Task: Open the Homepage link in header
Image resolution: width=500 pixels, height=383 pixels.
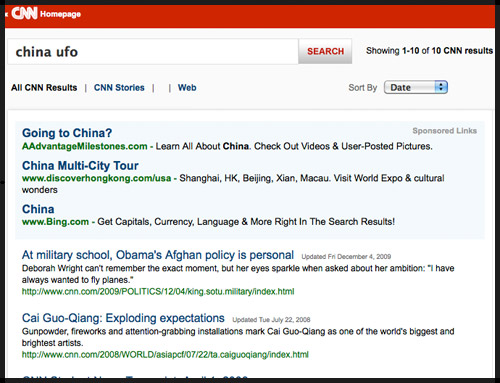Action: click(x=60, y=14)
